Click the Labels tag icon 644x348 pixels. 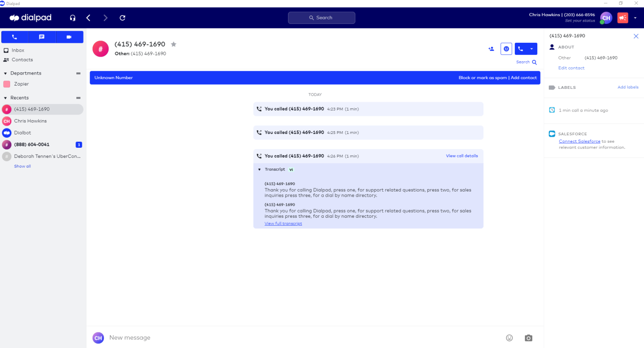(x=552, y=87)
